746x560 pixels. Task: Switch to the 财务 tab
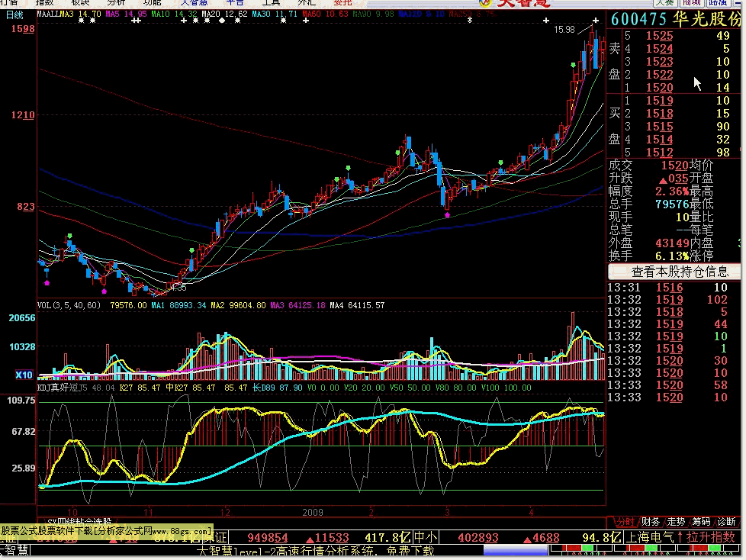click(x=651, y=522)
